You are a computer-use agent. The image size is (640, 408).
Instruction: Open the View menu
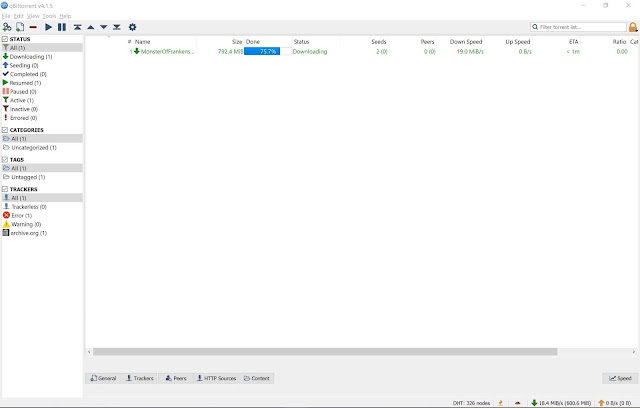(x=33, y=16)
